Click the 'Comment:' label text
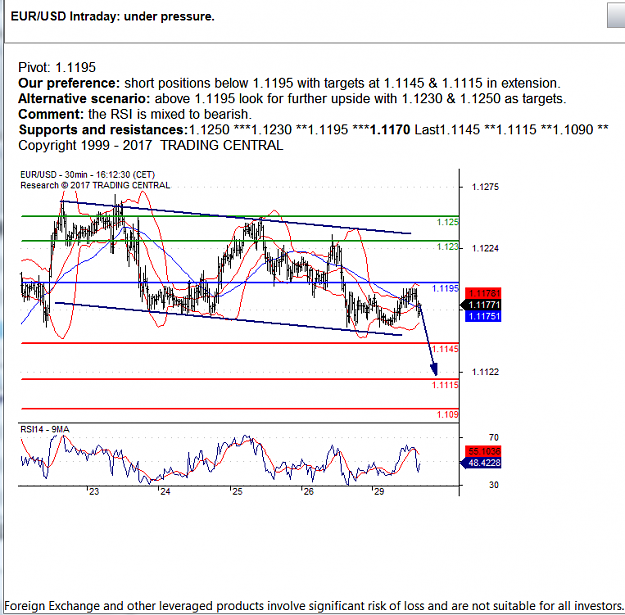The image size is (625, 615). (x=51, y=114)
